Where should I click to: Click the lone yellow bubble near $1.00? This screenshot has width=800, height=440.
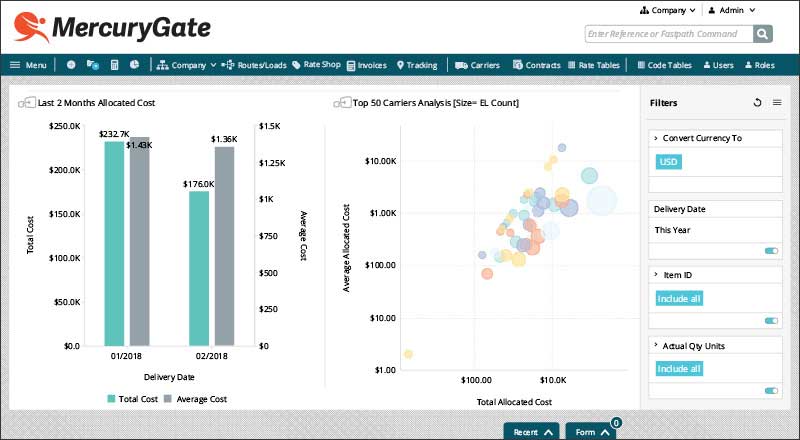tap(408, 354)
